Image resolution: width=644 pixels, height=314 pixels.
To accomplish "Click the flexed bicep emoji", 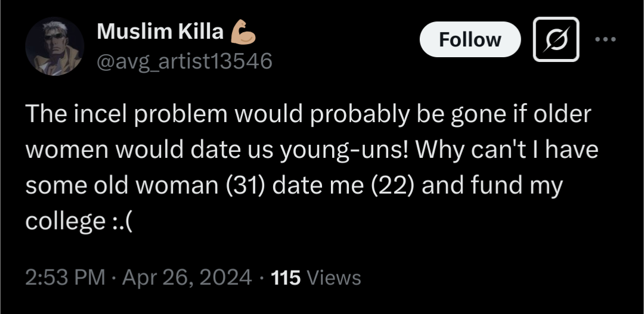I will point(243,33).
